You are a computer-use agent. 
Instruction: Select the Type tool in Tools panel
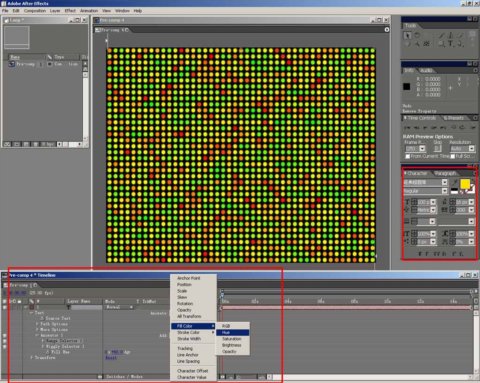click(x=451, y=44)
